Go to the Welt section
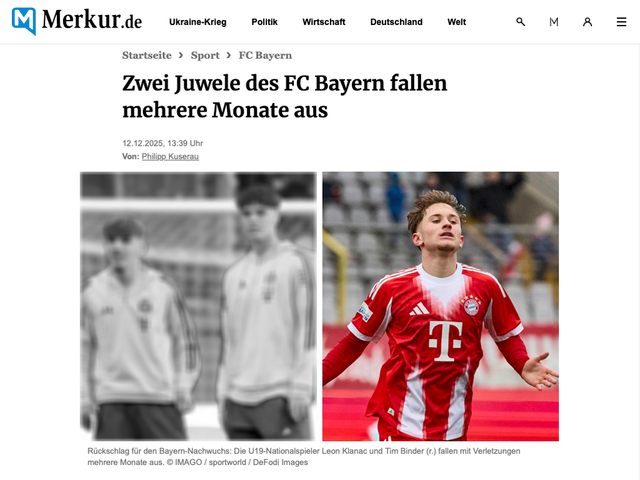The height and width of the screenshot is (480, 640). (457, 22)
